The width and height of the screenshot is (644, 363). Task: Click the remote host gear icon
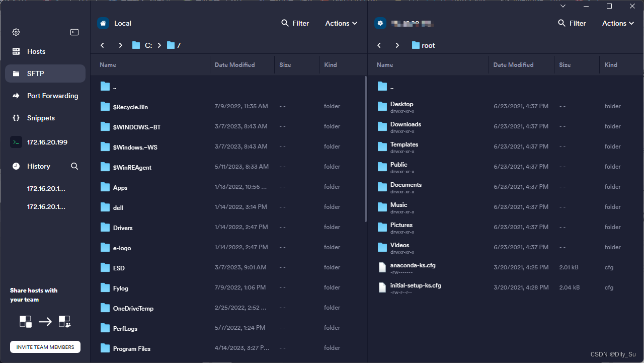tap(380, 23)
